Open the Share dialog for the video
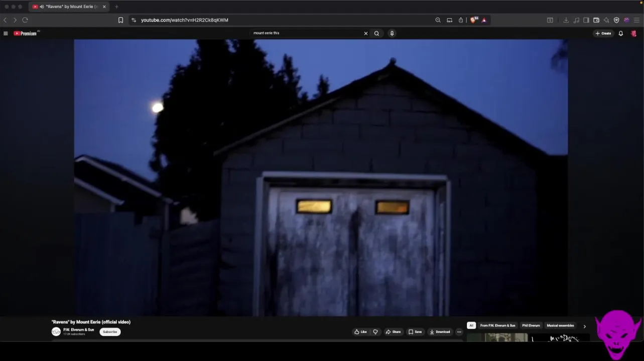The height and width of the screenshot is (361, 644). tap(393, 332)
